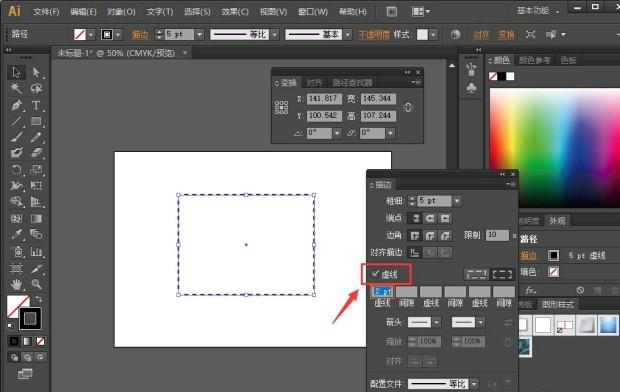Toggle constrain width and height proportions link

[x=408, y=107]
